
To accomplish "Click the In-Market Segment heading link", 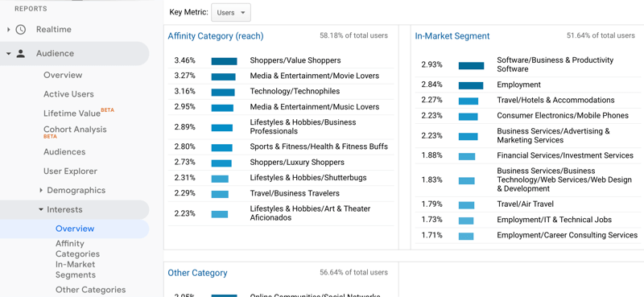I will [452, 36].
